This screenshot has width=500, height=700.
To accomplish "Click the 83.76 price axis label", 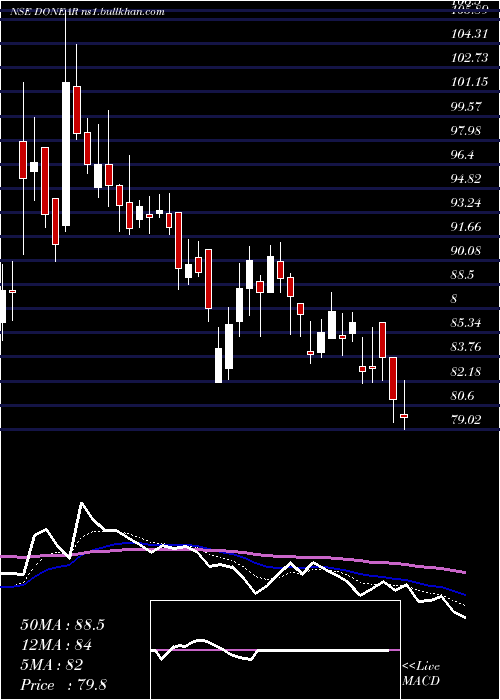I will pos(467,347).
